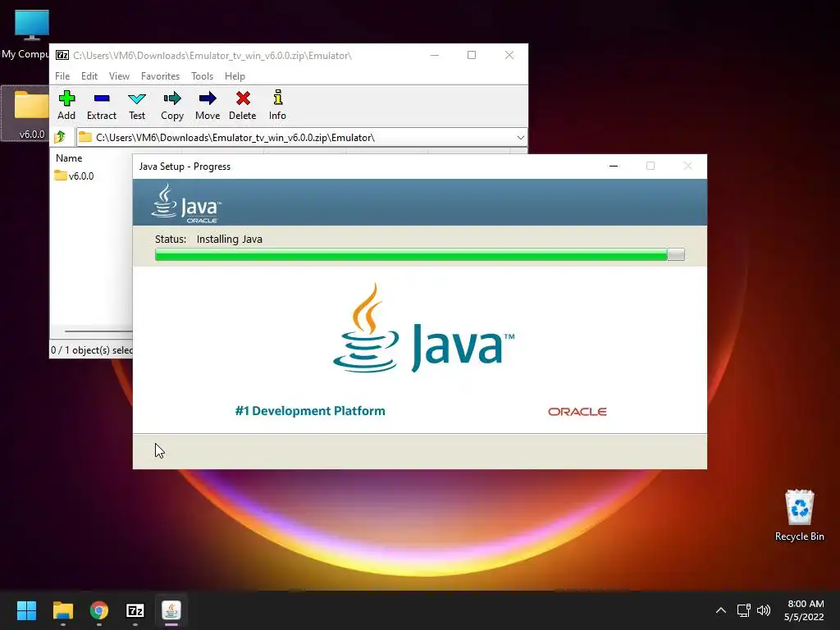
Task: Choose the Copy tool in 7-Zip toolbar
Action: tap(172, 106)
